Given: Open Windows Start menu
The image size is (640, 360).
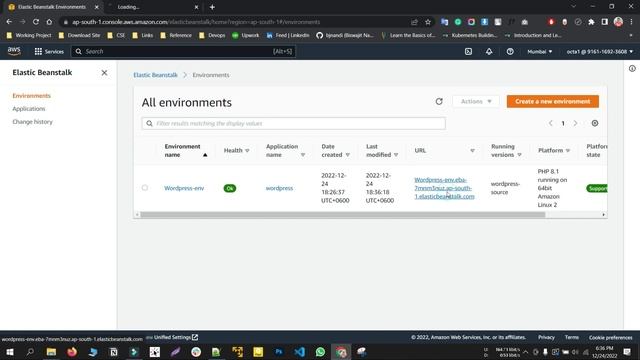Looking at the screenshot, I should pyautogui.click(x=9, y=352).
